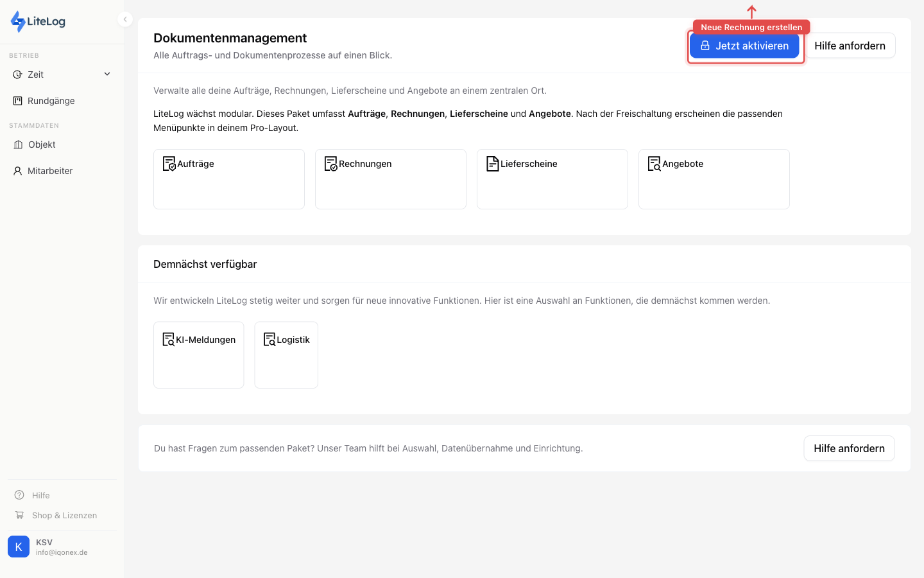Click the KSV user avatar
The width and height of the screenshot is (924, 578).
click(19, 547)
